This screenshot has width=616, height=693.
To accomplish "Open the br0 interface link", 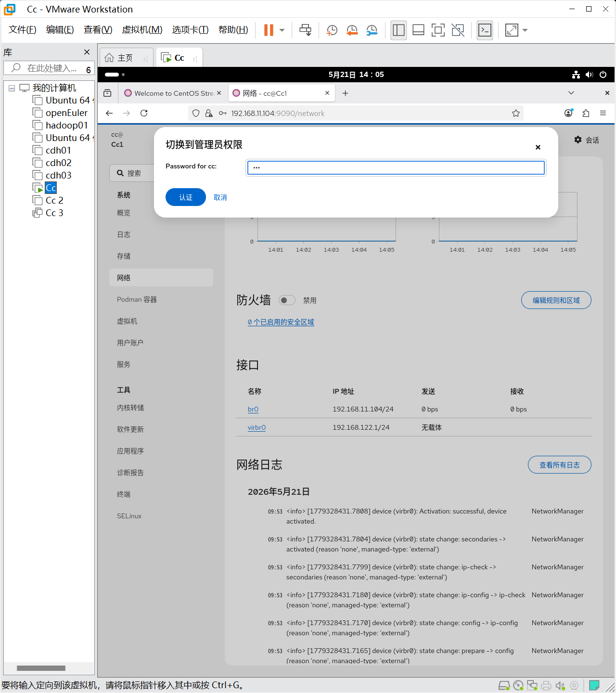I will point(253,409).
